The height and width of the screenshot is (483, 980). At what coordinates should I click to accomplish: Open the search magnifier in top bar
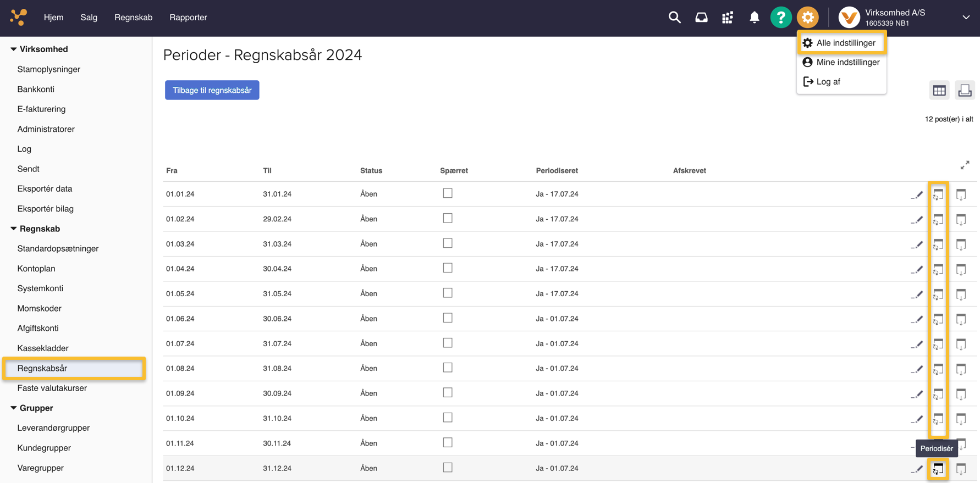pyautogui.click(x=674, y=18)
